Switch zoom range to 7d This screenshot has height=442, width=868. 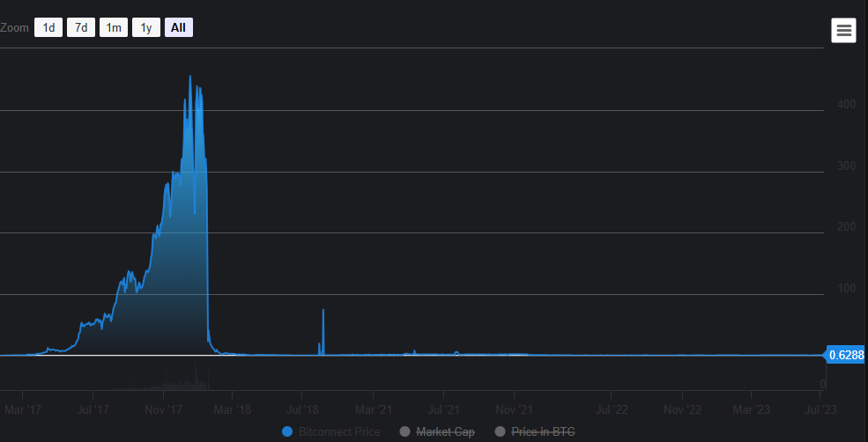click(81, 27)
